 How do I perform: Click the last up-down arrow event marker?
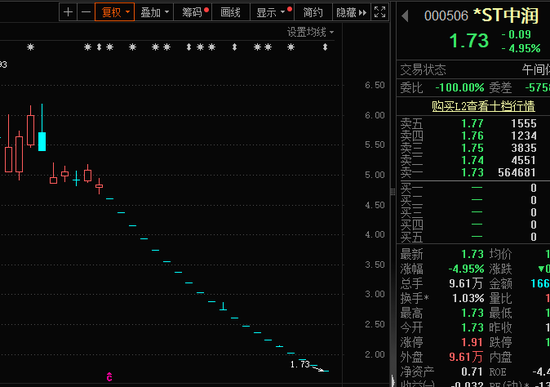click(x=325, y=47)
